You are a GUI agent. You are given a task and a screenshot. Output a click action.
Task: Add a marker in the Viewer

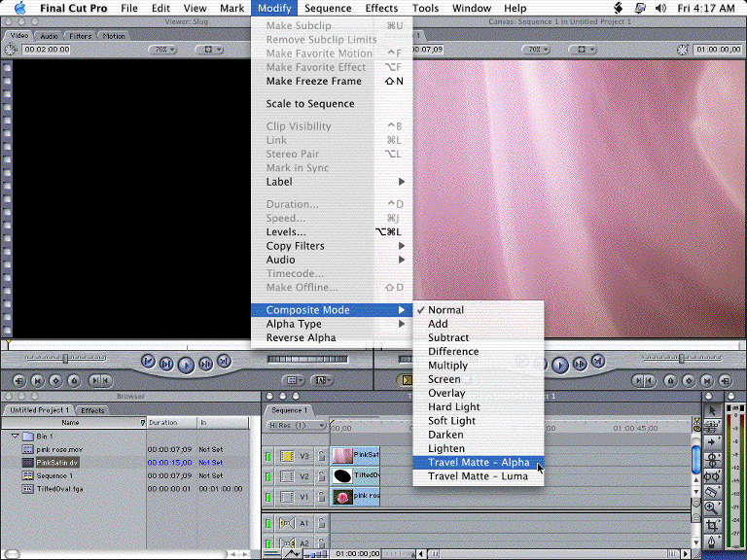[x=74, y=380]
